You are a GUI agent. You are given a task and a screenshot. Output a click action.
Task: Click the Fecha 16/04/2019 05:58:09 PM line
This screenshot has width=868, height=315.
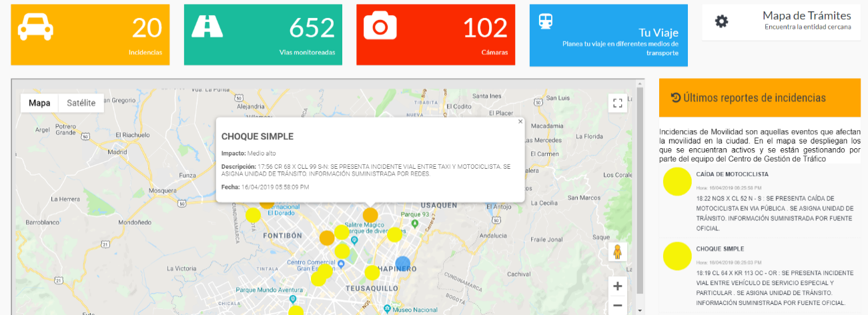click(265, 187)
